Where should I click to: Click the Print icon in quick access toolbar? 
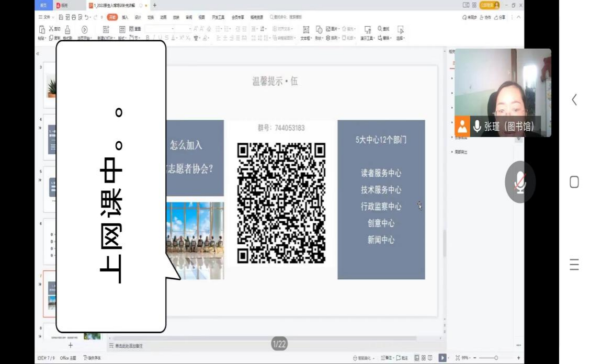pos(74,17)
